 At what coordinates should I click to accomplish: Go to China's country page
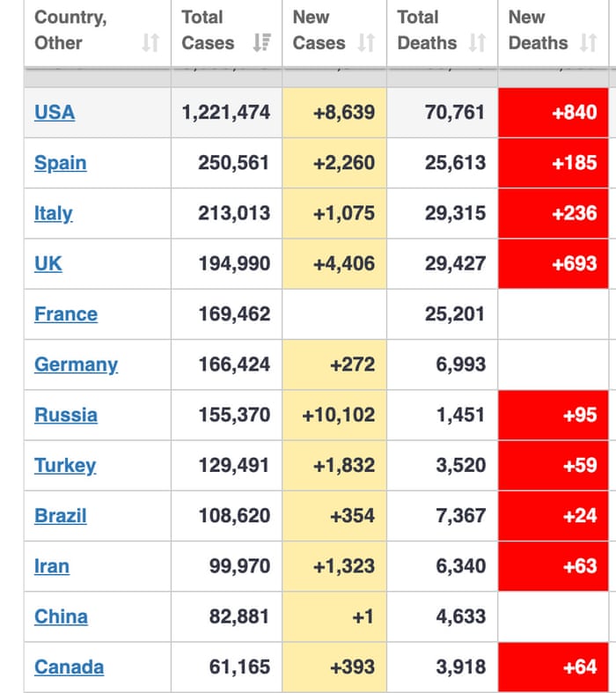point(61,616)
